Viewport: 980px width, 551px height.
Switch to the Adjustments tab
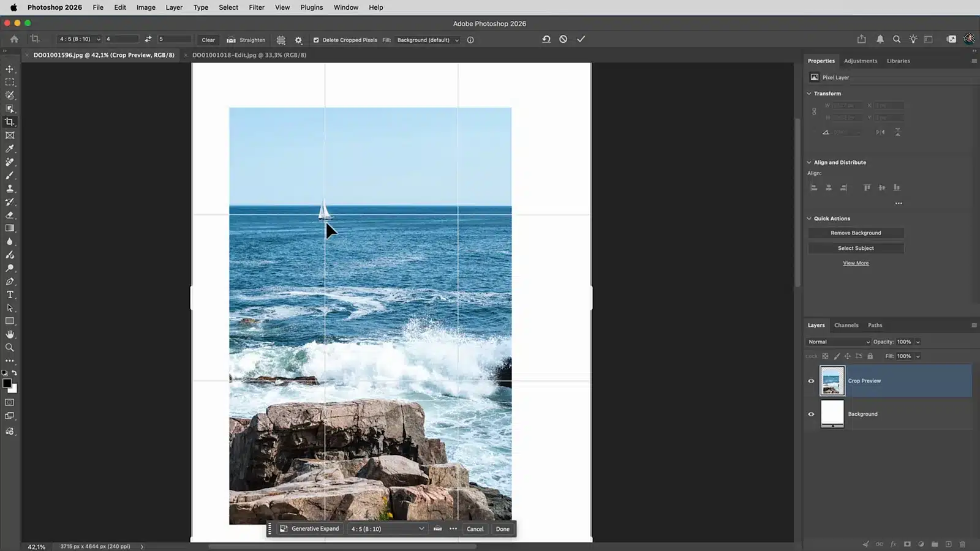(x=860, y=61)
